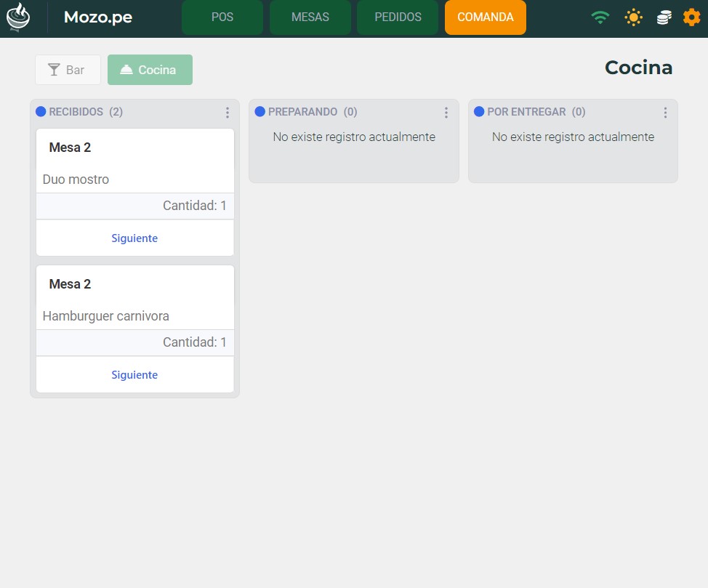This screenshot has height=588, width=708.
Task: Click Siguiente on the Duo mostro order
Action: click(134, 238)
